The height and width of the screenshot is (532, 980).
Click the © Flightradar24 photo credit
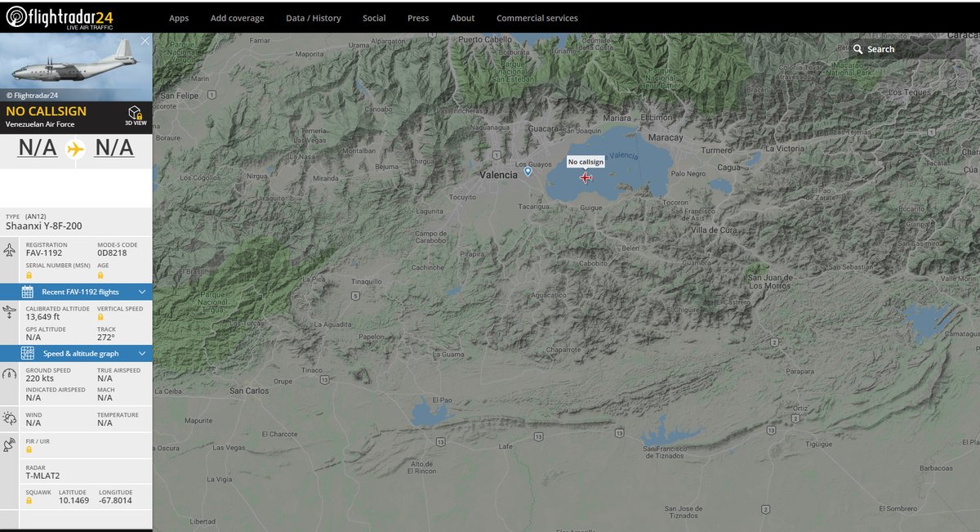(32, 95)
